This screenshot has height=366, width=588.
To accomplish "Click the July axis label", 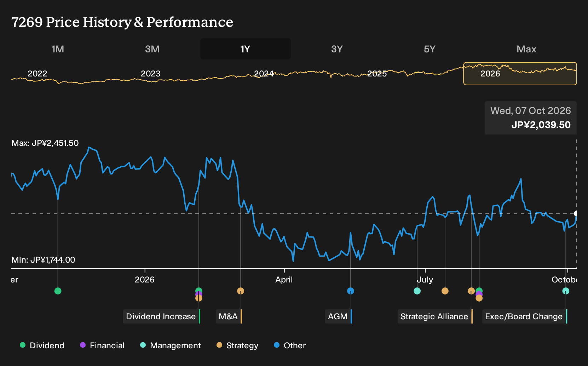I will pos(425,280).
